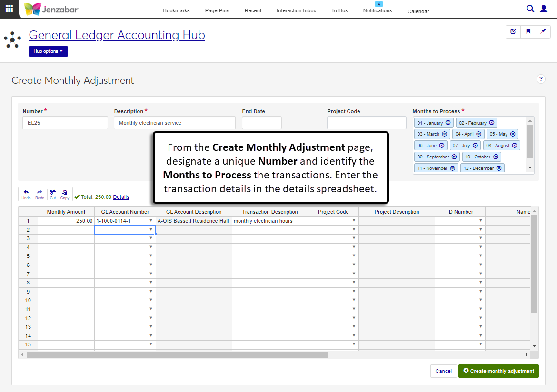Click the Details link next to Total
Viewport: 557px width, 392px height.
pyautogui.click(x=121, y=197)
